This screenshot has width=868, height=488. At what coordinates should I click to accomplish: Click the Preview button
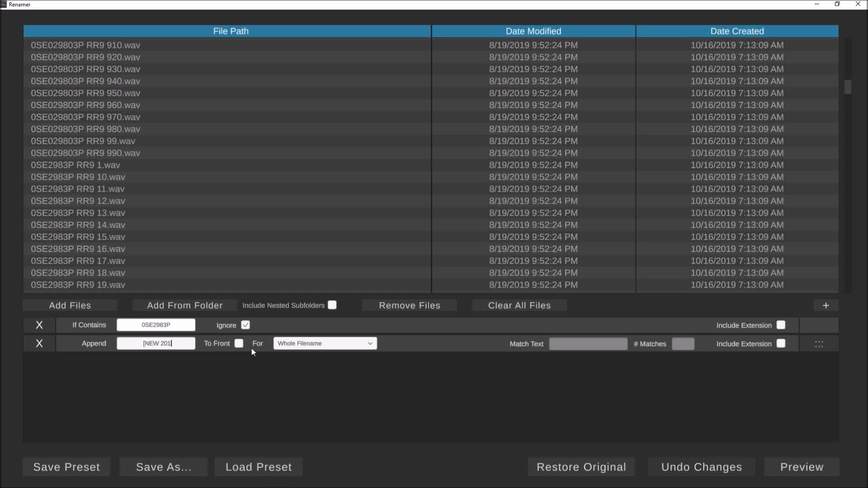click(801, 467)
